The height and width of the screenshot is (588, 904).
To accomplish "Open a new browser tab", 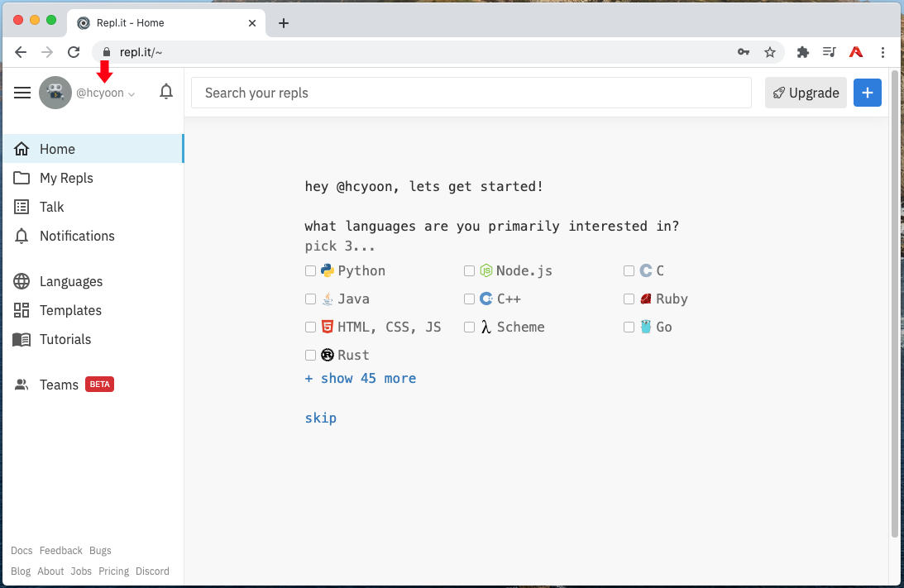I will pyautogui.click(x=283, y=23).
